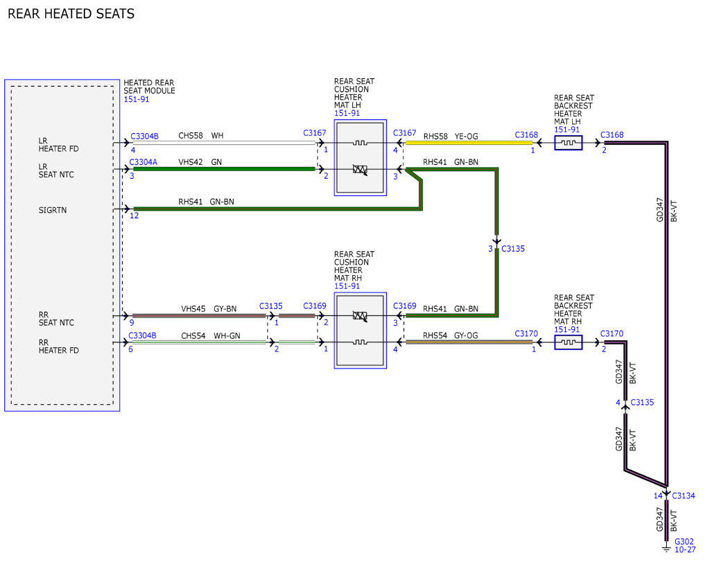The height and width of the screenshot is (562, 728).
Task: Open 151-91 link under Backrest Heater Mat RH
Action: (x=567, y=329)
